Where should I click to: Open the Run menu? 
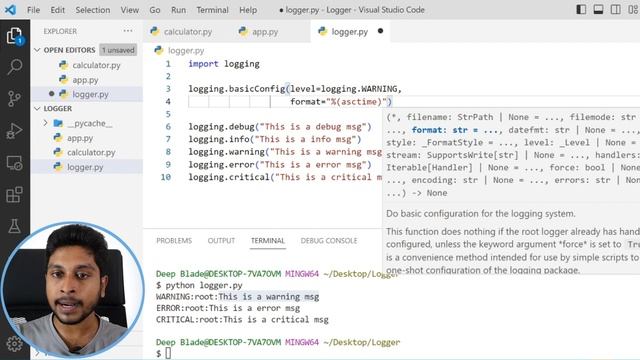point(178,10)
